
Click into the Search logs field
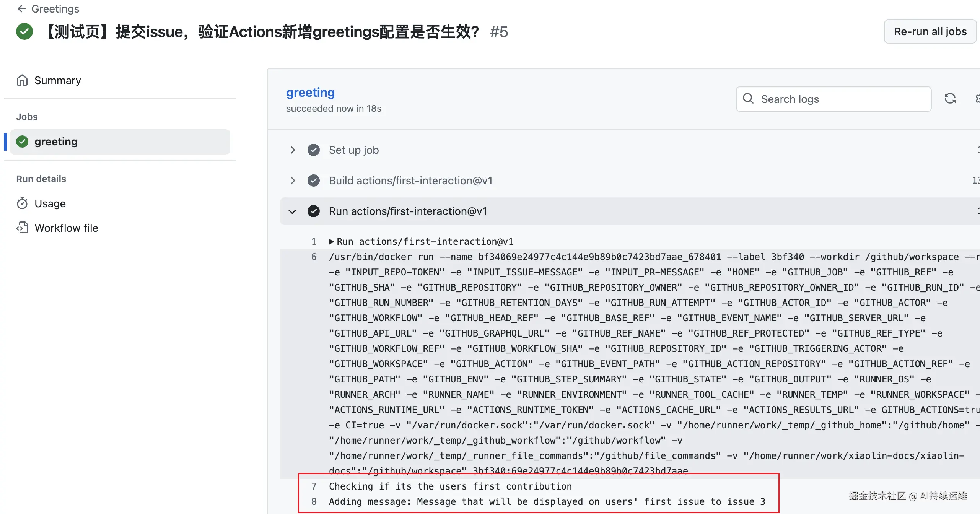842,99
